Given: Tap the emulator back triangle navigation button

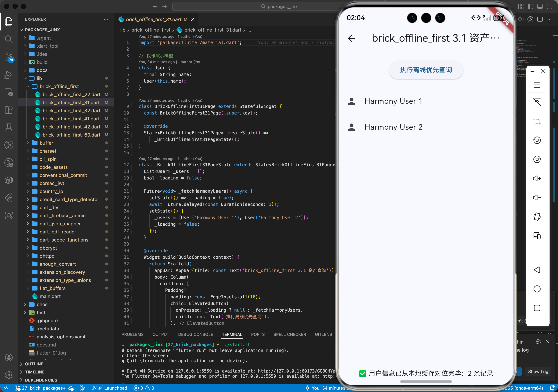Looking at the screenshot, I should click(x=537, y=270).
